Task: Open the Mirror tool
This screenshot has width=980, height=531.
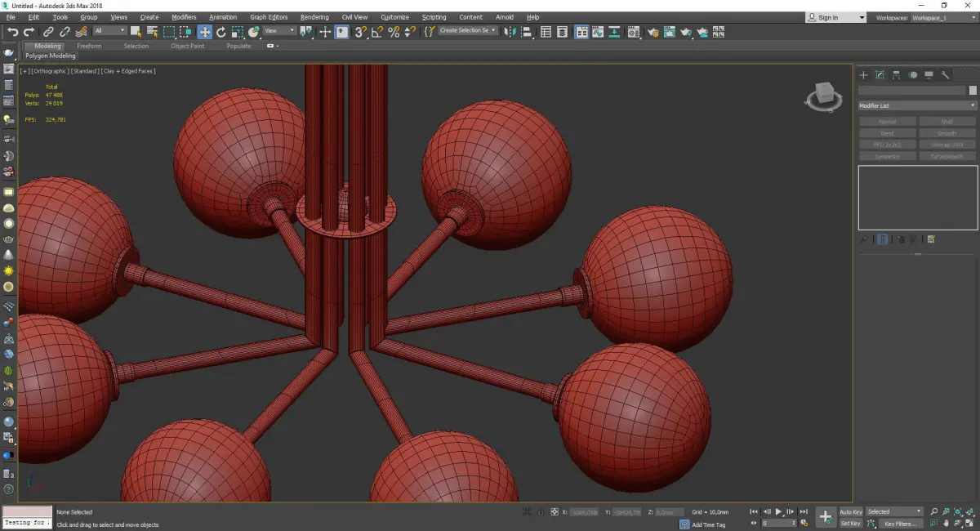Action: tap(510, 32)
